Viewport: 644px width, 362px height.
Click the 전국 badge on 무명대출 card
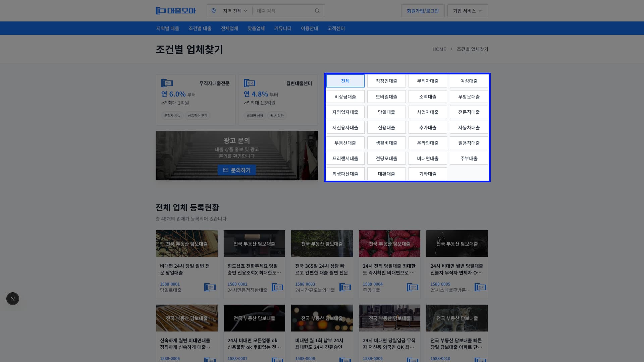click(412, 287)
